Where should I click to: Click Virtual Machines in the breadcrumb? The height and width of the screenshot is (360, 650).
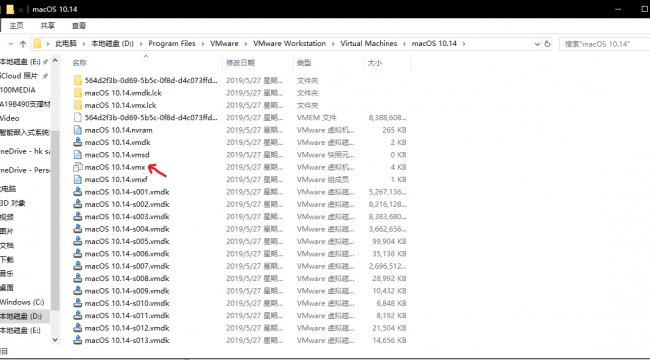[x=369, y=44]
